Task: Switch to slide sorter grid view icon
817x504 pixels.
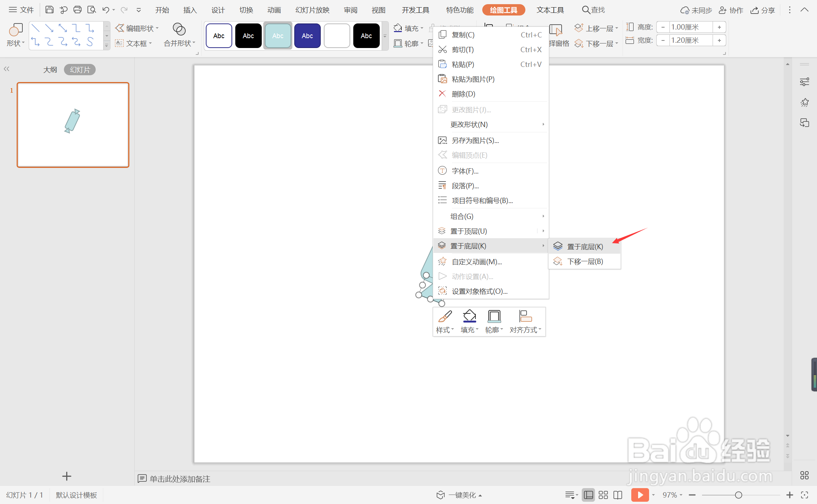Action: tap(603, 495)
